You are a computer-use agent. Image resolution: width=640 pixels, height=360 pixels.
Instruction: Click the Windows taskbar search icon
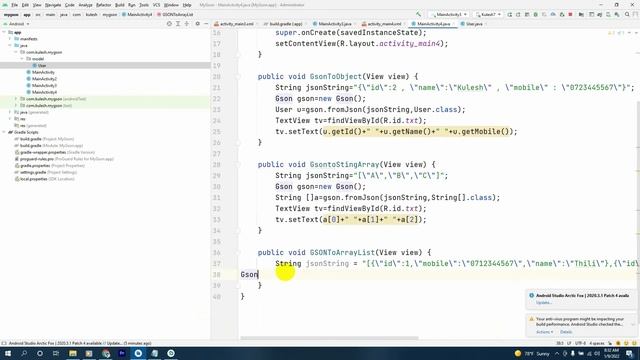pyautogui.click(x=24, y=353)
